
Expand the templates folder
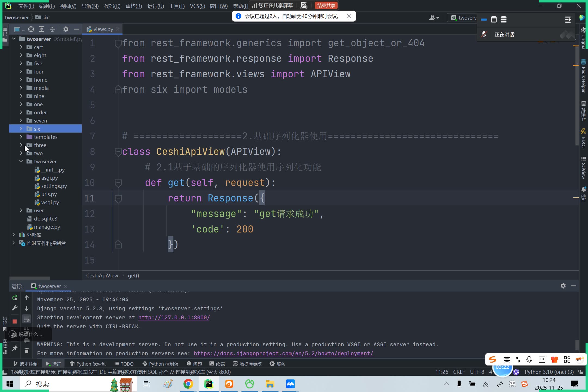tap(21, 137)
